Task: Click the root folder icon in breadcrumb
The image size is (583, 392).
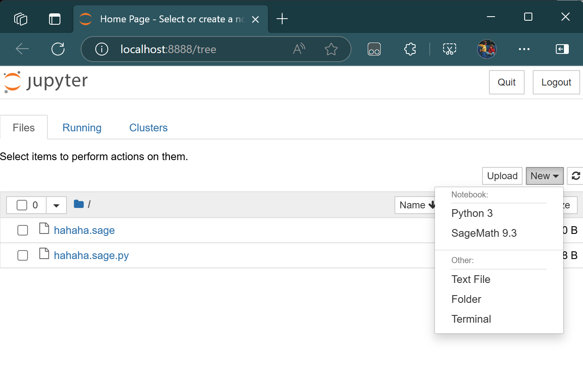Action: click(79, 204)
